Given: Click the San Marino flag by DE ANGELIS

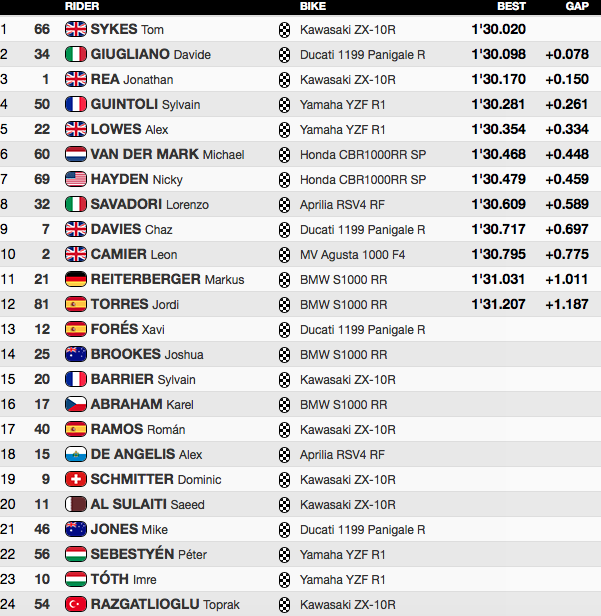Looking at the screenshot, I should (x=75, y=454).
